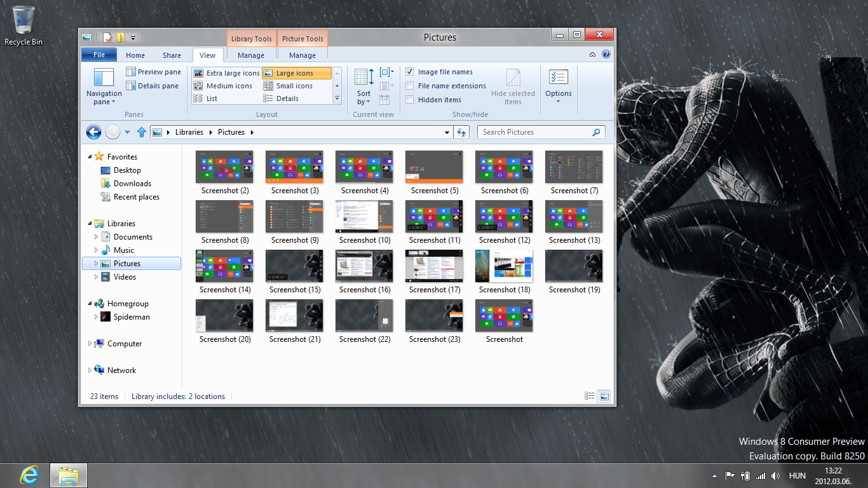Open the volume control in tray
Image resolution: width=868 pixels, height=488 pixels.
775,475
